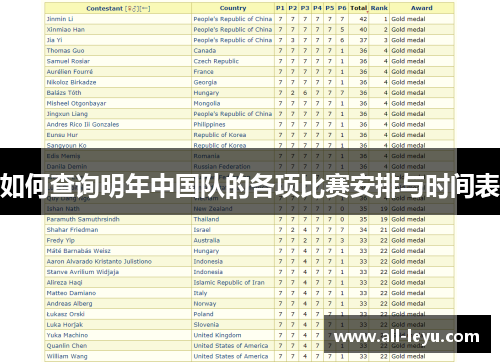Open Balázs Tóth's contestant page
The height and width of the screenshot is (362, 500).
[64, 93]
